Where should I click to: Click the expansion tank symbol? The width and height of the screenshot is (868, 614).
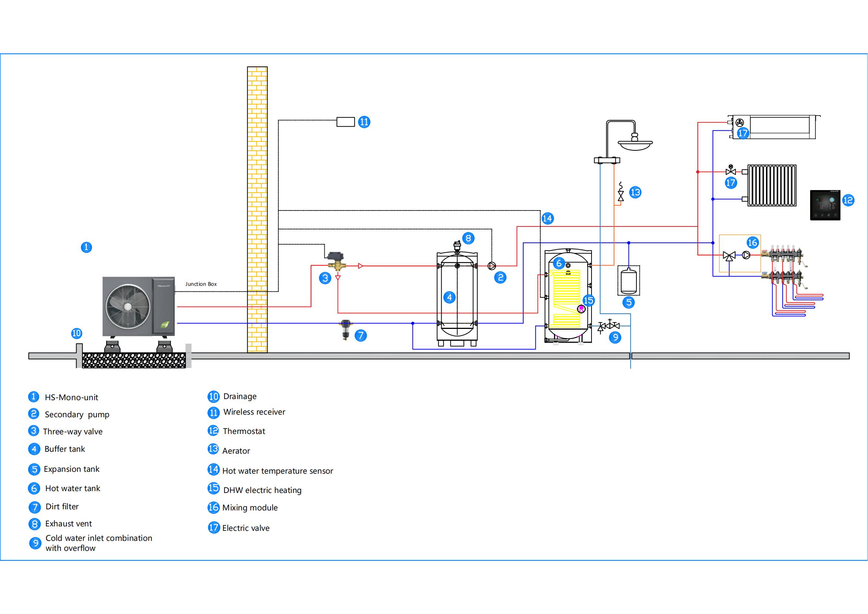pos(628,281)
